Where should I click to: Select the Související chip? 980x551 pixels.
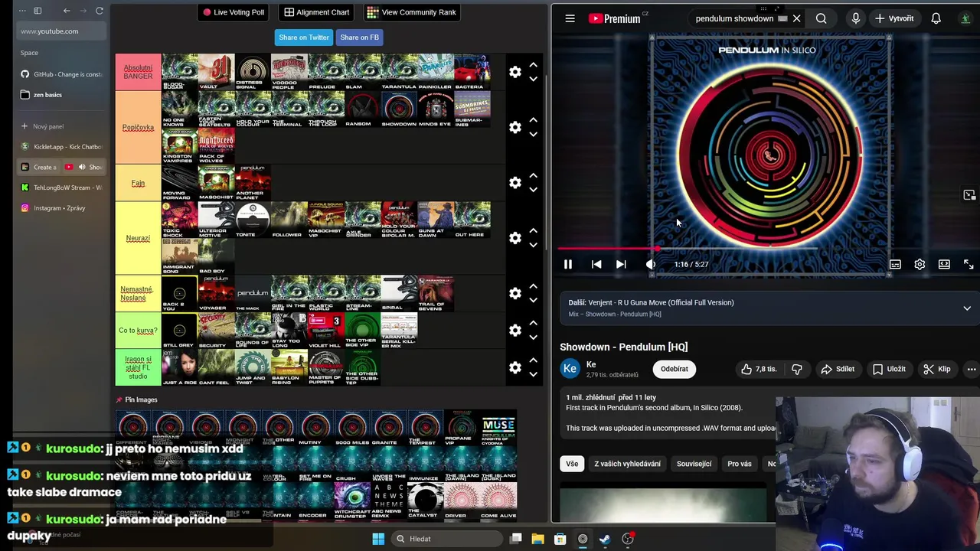[x=694, y=464]
